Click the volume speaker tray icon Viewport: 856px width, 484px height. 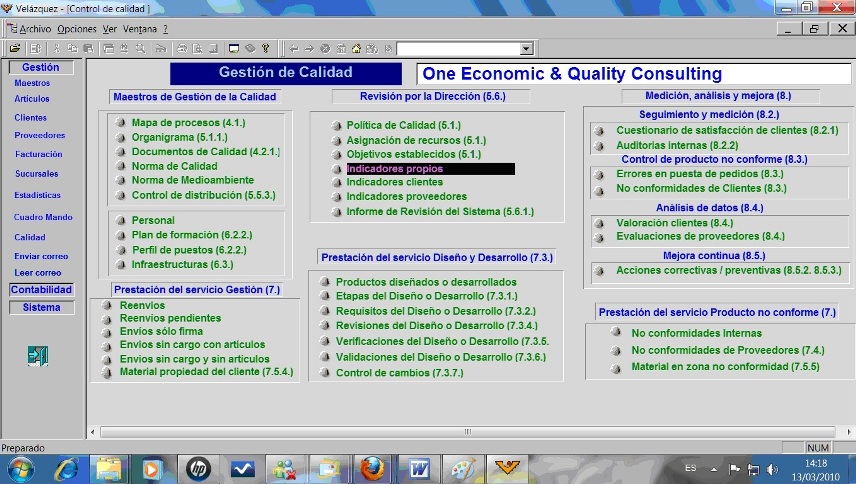coord(772,469)
